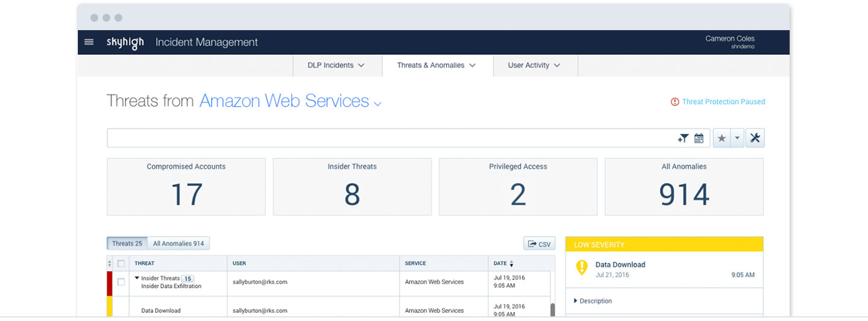868x321 pixels.
Task: Switch to the All Anomalies 914 tab
Action: coord(178,243)
